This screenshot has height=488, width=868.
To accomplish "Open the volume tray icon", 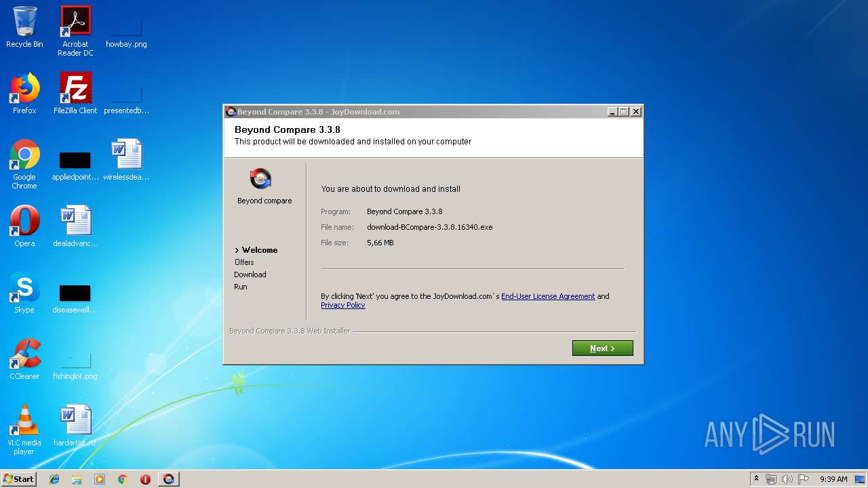I will [x=787, y=479].
